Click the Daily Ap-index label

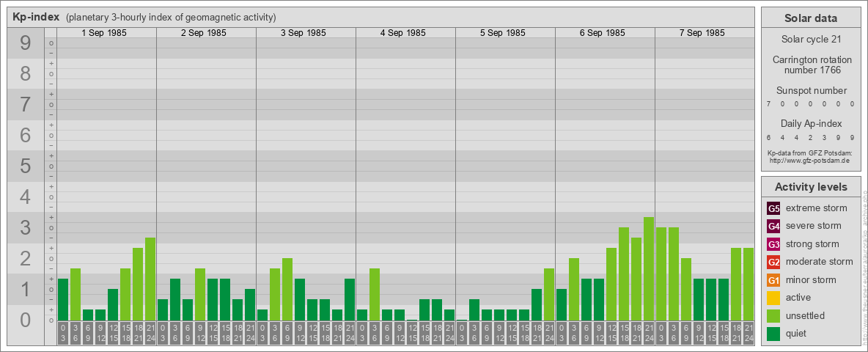pyautogui.click(x=811, y=123)
